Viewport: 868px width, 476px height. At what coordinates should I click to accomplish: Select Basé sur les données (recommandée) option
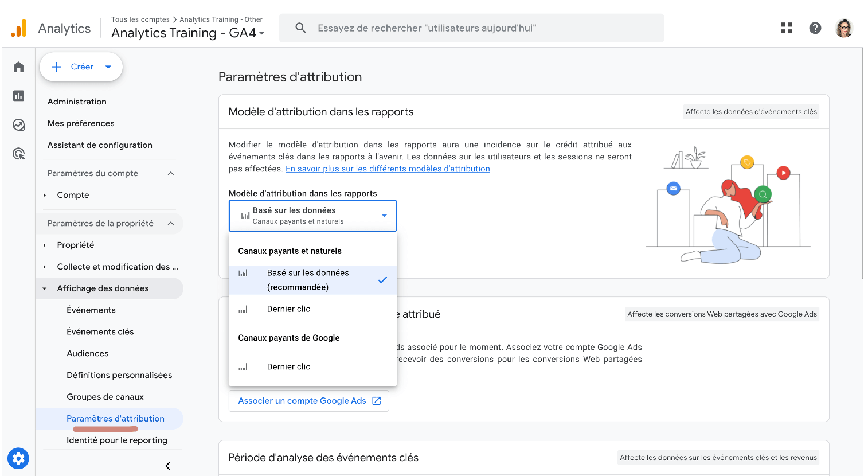[x=312, y=280]
